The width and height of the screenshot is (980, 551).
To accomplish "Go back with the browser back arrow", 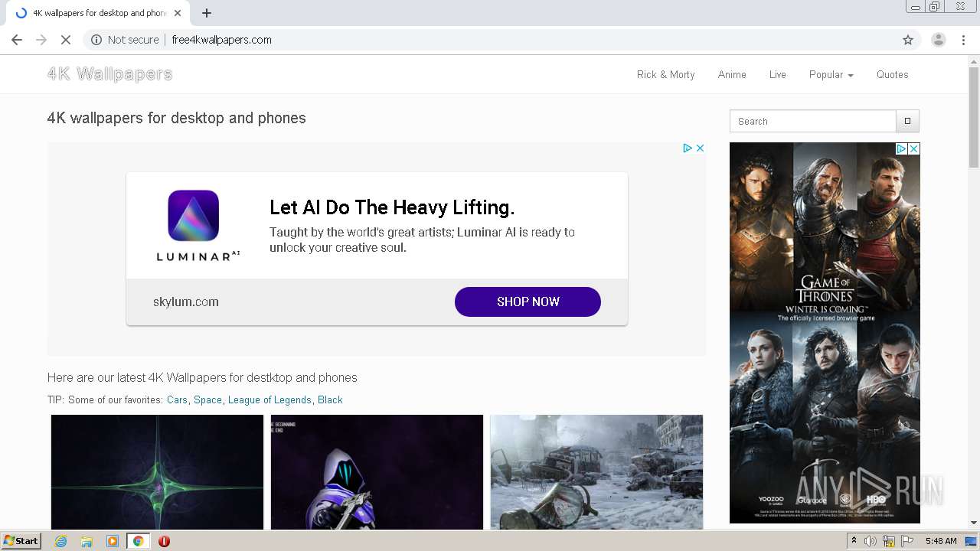I will coord(17,40).
